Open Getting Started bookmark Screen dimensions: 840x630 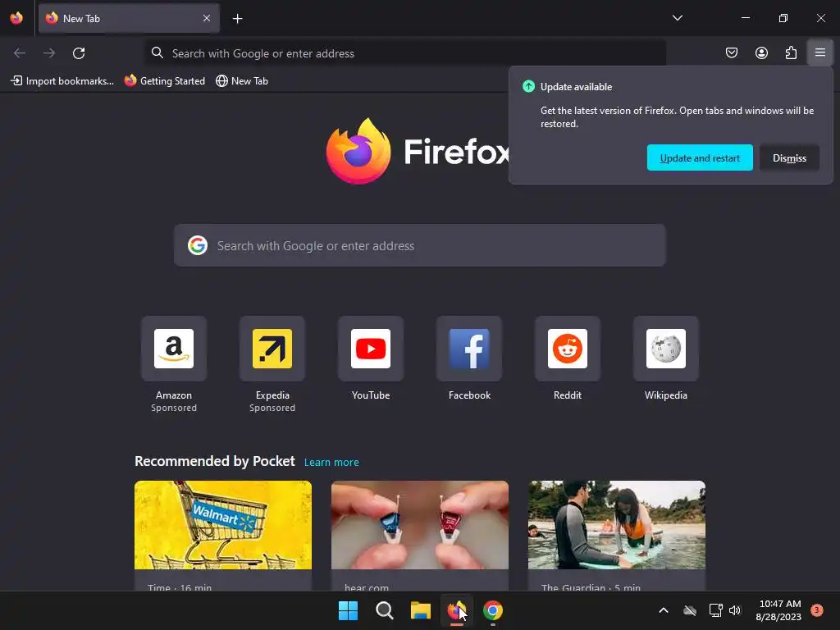165,81
